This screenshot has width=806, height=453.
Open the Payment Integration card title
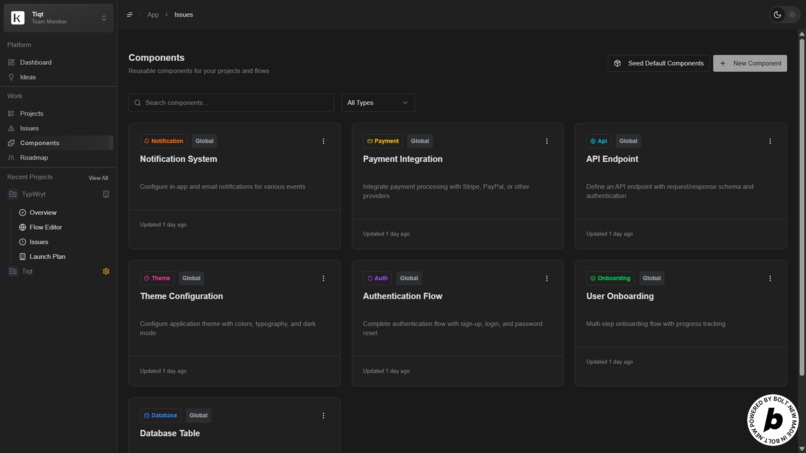402,159
